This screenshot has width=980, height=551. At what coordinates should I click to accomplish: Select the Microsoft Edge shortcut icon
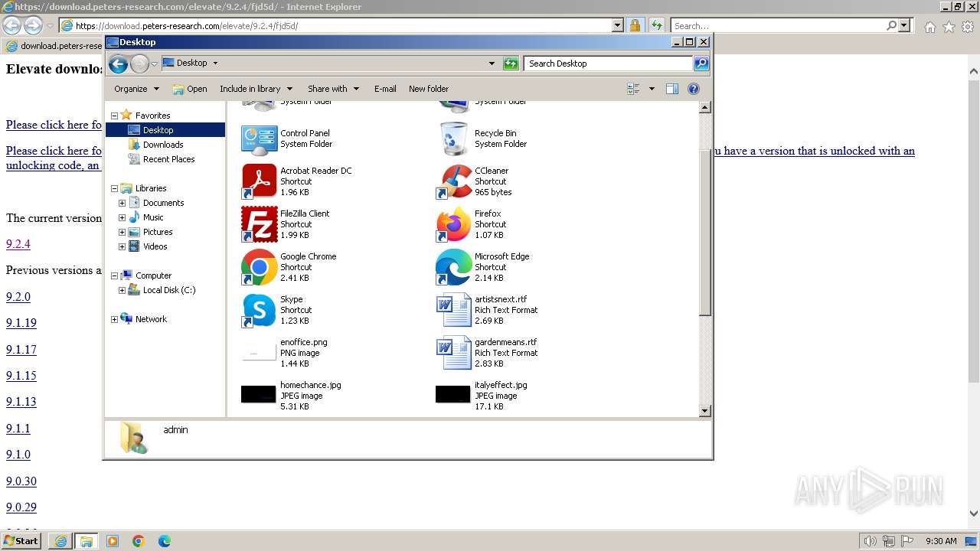coord(453,267)
